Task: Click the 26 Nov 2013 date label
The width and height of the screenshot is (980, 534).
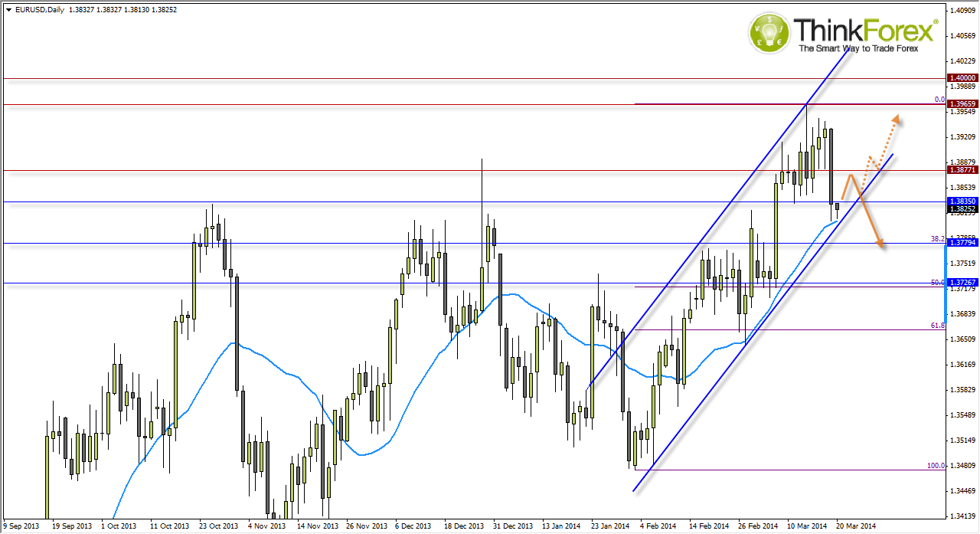Action: [x=366, y=526]
